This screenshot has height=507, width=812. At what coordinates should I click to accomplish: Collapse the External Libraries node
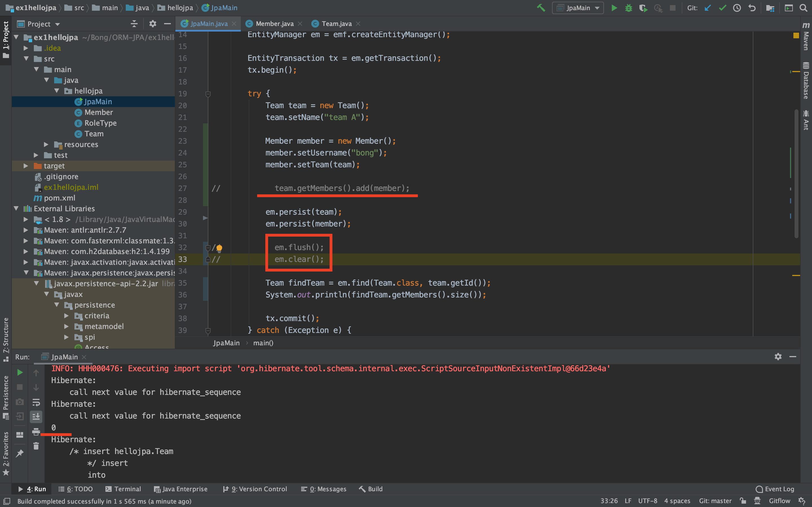click(x=16, y=208)
